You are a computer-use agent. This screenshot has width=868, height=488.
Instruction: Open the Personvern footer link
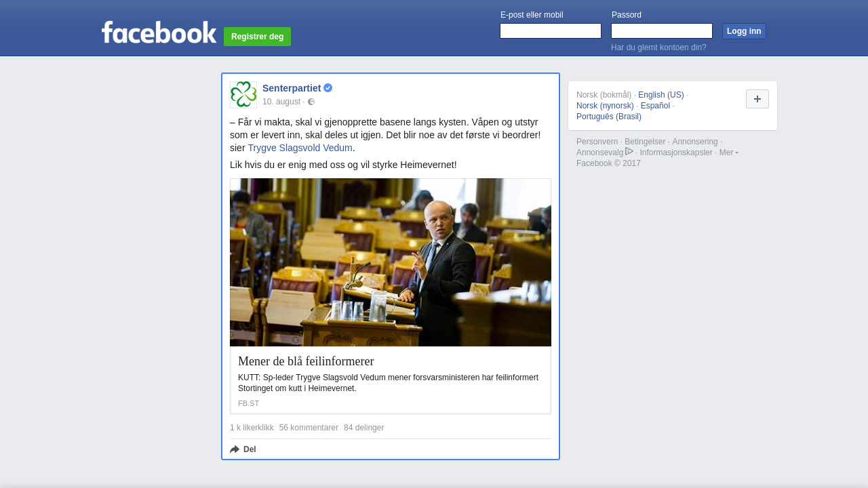597,142
